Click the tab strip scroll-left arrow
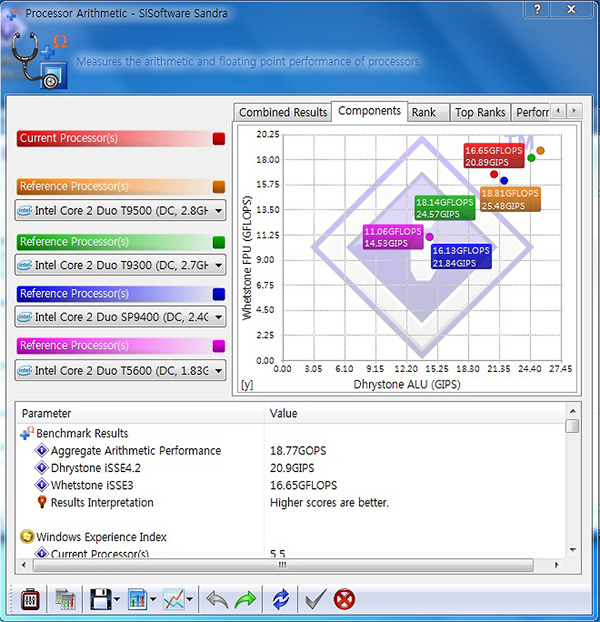Image resolution: width=600 pixels, height=622 pixels. pyautogui.click(x=558, y=111)
